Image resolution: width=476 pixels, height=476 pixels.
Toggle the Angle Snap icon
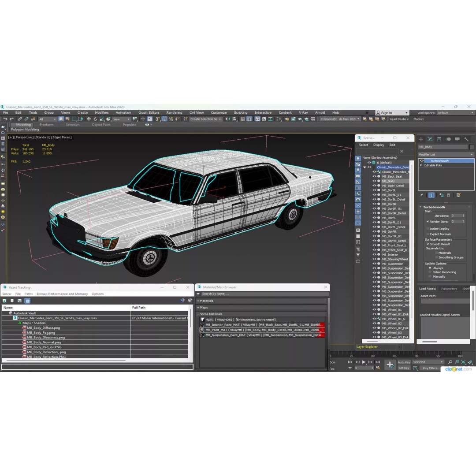click(x=164, y=119)
